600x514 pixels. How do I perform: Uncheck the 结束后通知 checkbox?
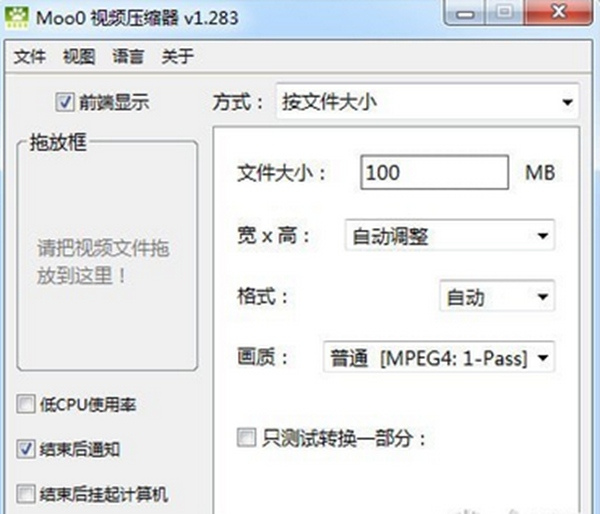click(x=26, y=449)
